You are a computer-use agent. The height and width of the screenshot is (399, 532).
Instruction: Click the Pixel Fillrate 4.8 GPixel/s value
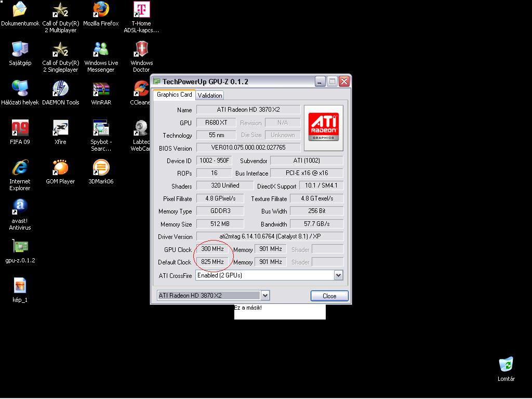tap(220, 198)
